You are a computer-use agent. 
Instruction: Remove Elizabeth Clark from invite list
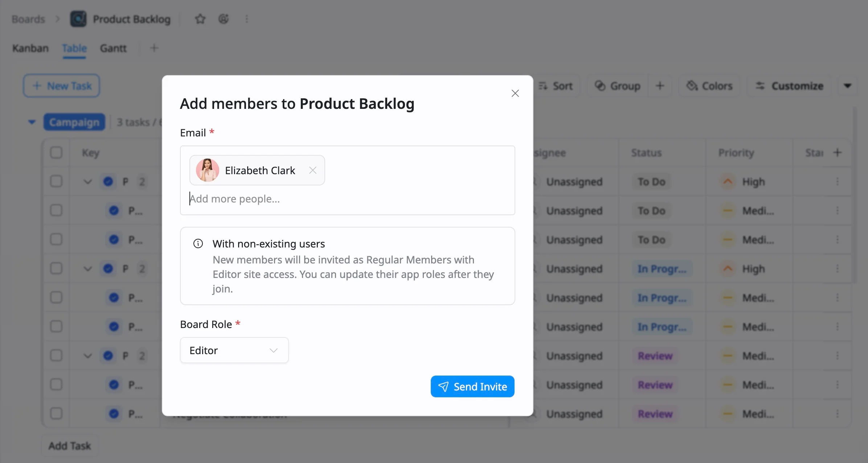pyautogui.click(x=313, y=170)
